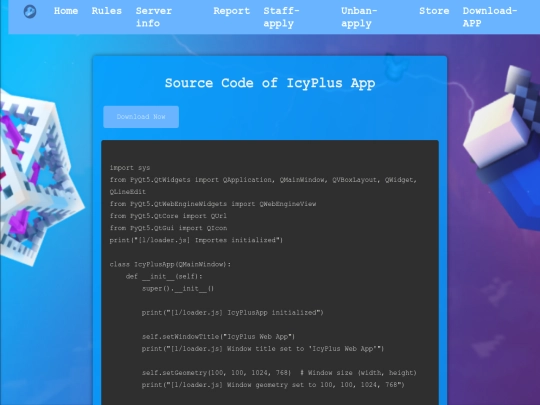Click the 'import sys' code line
540x405 pixels.
pyautogui.click(x=130, y=168)
